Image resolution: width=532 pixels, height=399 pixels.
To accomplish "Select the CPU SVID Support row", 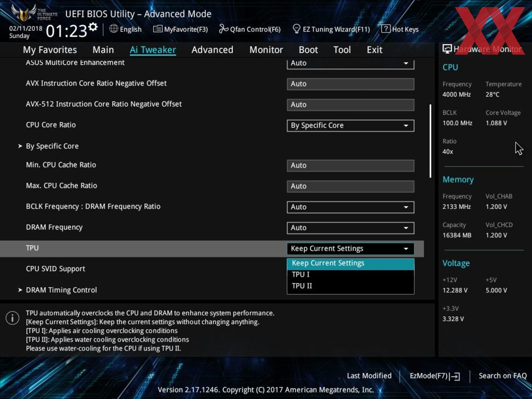I will pos(212,269).
